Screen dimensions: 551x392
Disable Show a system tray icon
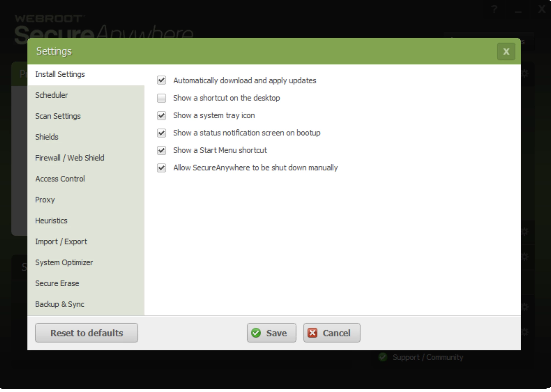coord(162,115)
